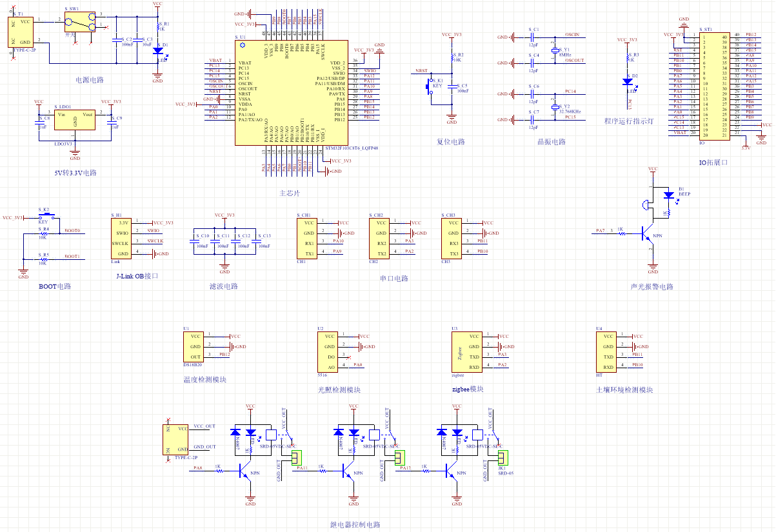Click the OSCIN net label beside S_C1

point(572,35)
